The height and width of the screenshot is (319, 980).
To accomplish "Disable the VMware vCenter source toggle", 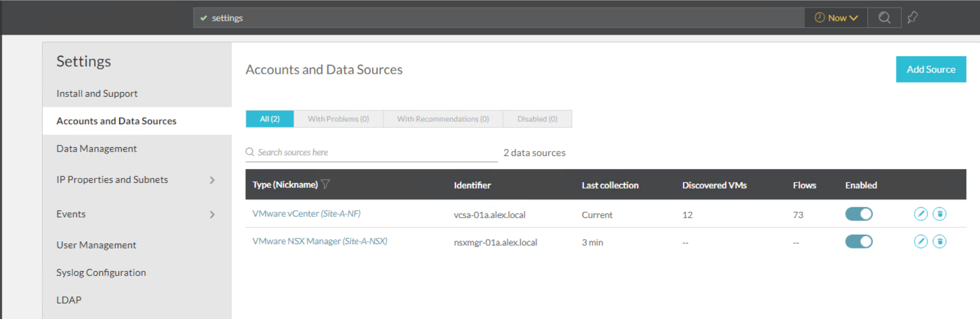I will pyautogui.click(x=858, y=214).
